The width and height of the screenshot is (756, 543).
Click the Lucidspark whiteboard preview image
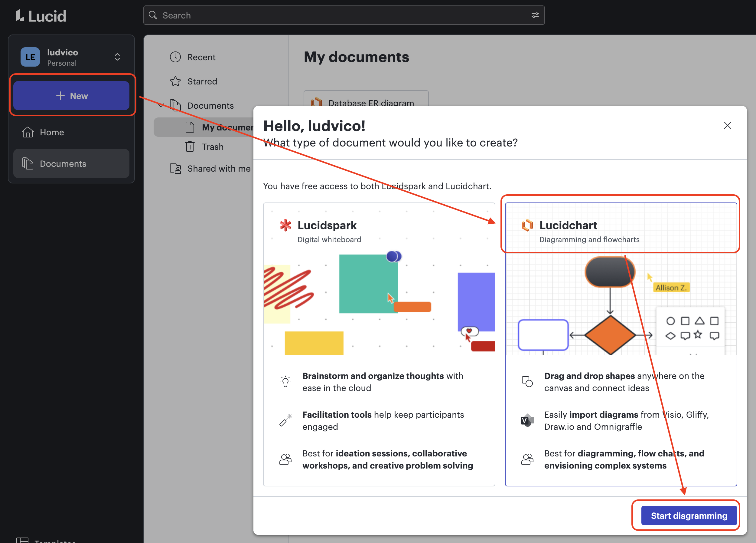379,303
